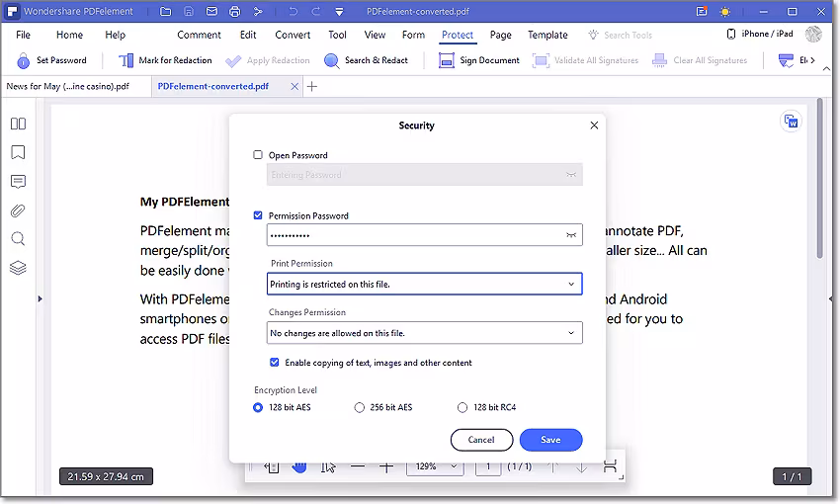Image resolution: width=840 pixels, height=504 pixels.
Task: Open the comments panel icon
Action: pos(18,182)
